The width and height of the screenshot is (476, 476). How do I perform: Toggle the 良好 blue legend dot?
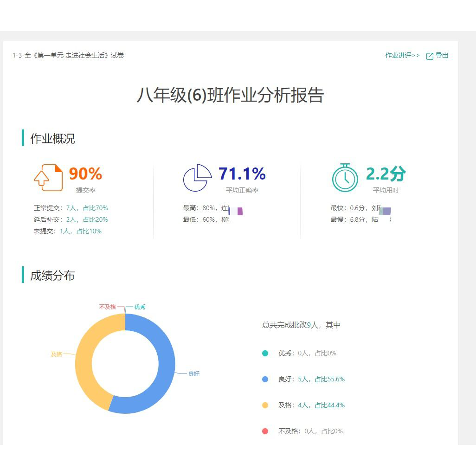pos(265,380)
